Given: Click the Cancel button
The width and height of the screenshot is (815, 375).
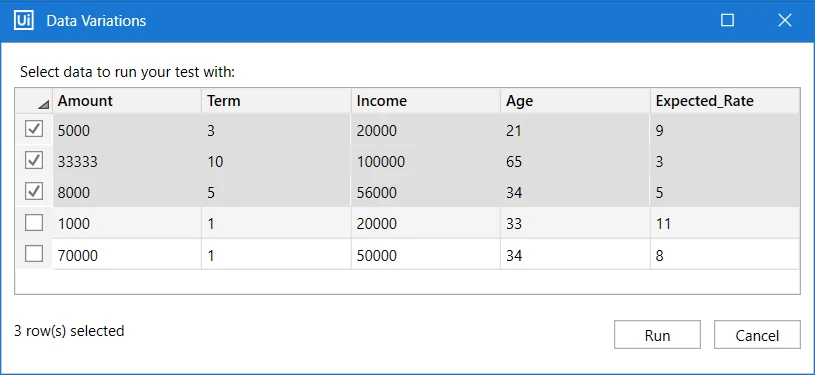Looking at the screenshot, I should tap(757, 335).
